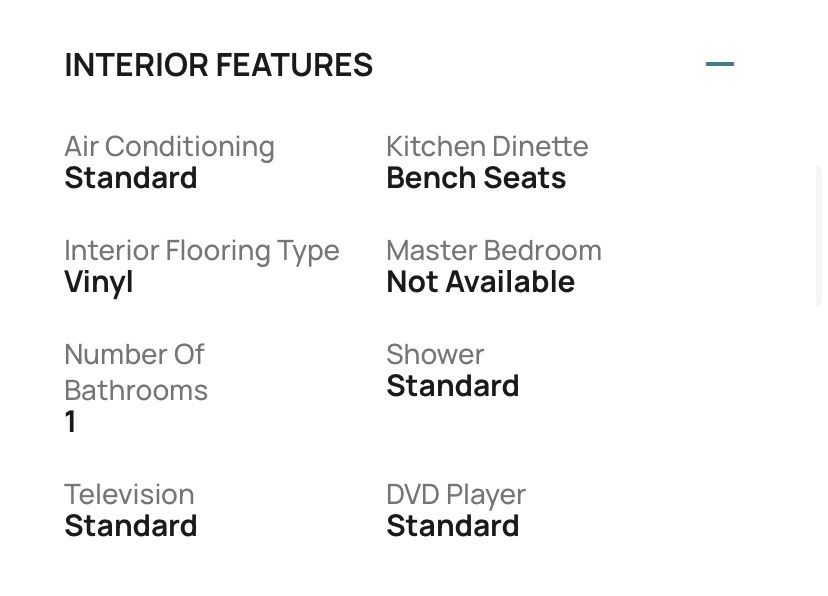828x596 pixels.
Task: Click the Standard value under Air Conditioning
Action: (131, 178)
